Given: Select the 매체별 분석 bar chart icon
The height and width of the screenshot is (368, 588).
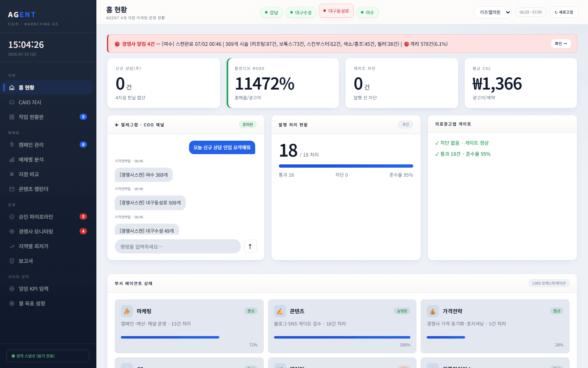Looking at the screenshot, I should [x=12, y=159].
